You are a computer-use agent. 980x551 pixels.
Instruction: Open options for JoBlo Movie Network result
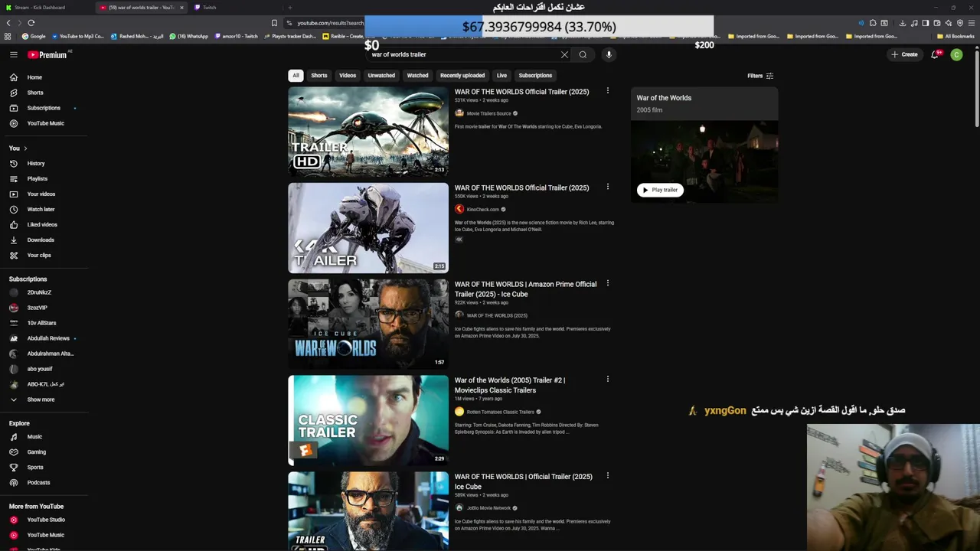pos(608,475)
